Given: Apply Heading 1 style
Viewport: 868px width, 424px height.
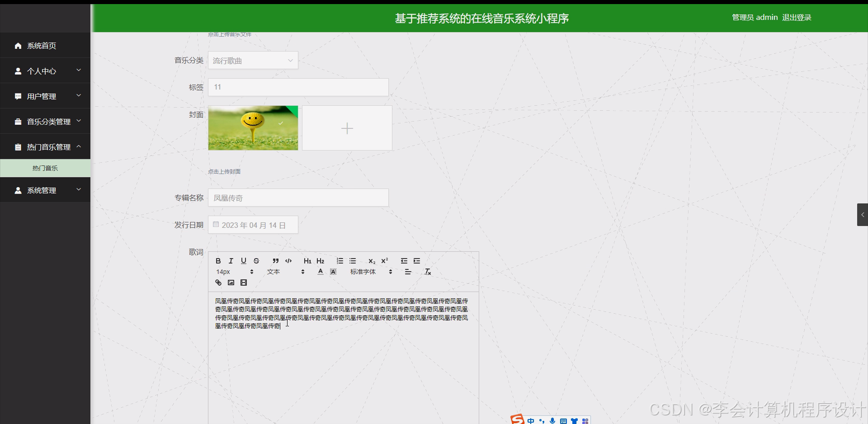Looking at the screenshot, I should coord(307,261).
